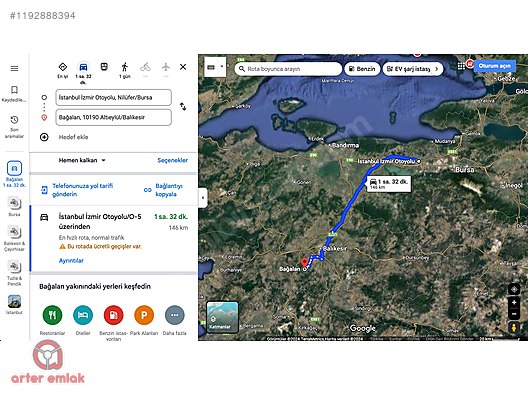Show Daha fazla nearby categories
The image size is (528, 396).
[x=174, y=320]
